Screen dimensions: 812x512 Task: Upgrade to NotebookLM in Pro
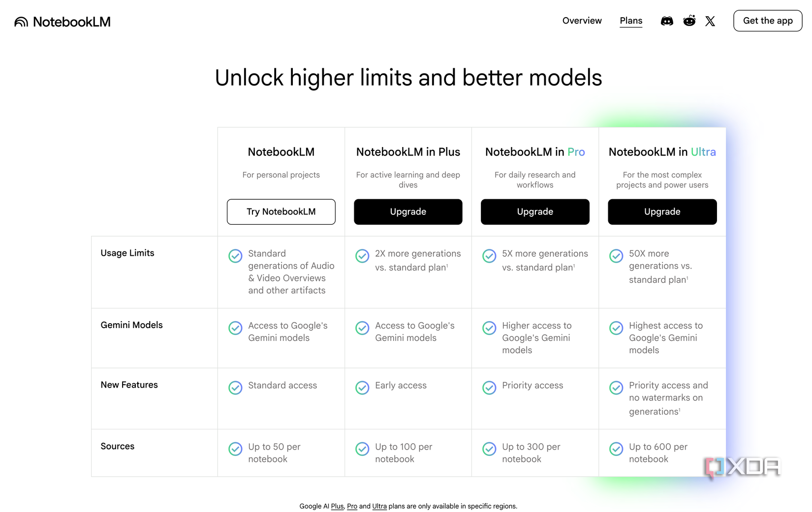[535, 212]
